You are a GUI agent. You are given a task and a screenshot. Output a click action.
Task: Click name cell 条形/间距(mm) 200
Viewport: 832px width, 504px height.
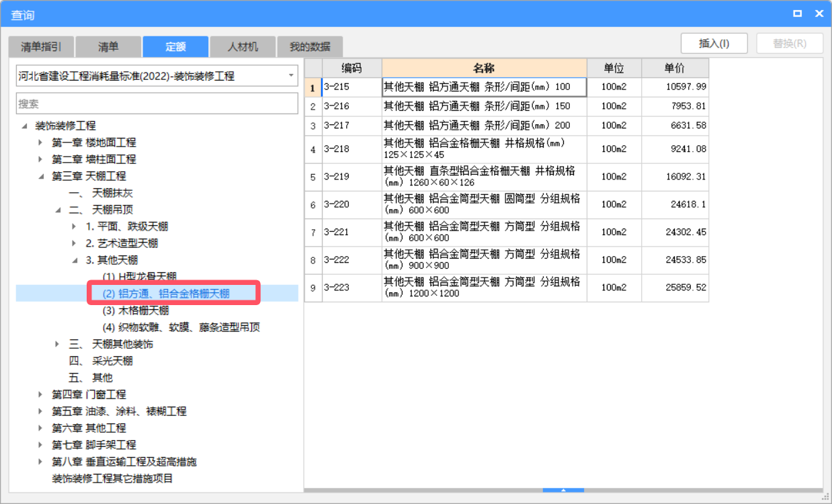coord(484,126)
